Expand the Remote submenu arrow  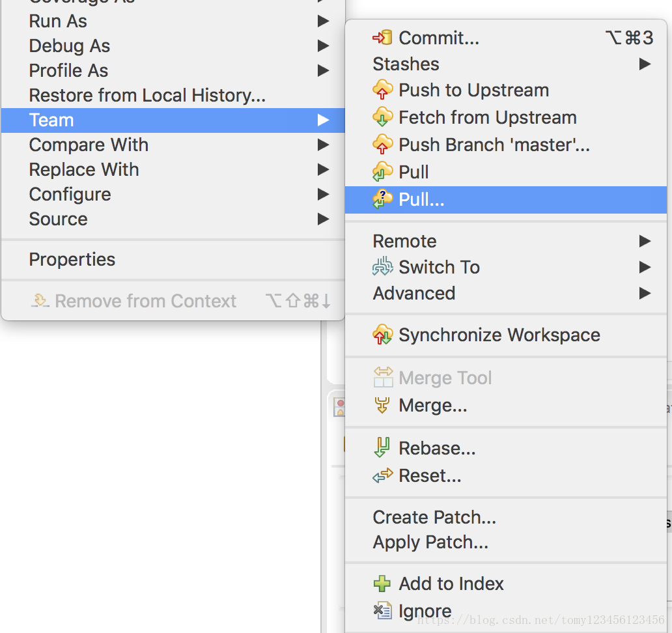tap(645, 241)
